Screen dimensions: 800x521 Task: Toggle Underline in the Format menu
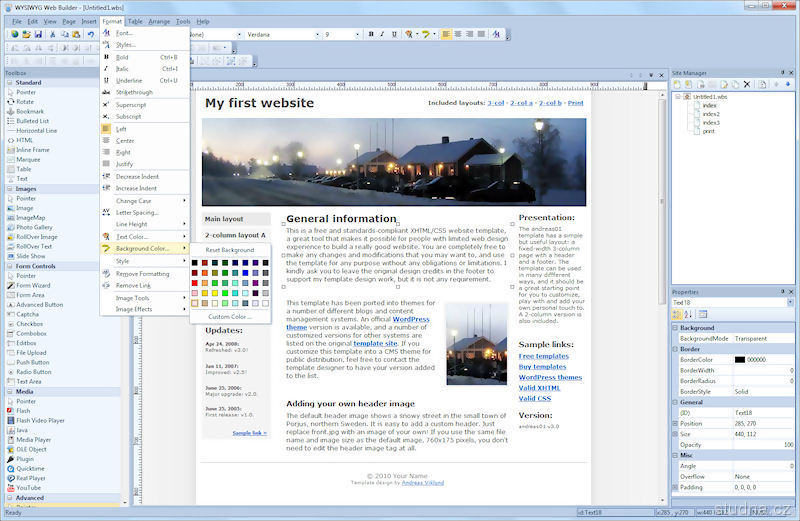click(x=129, y=80)
